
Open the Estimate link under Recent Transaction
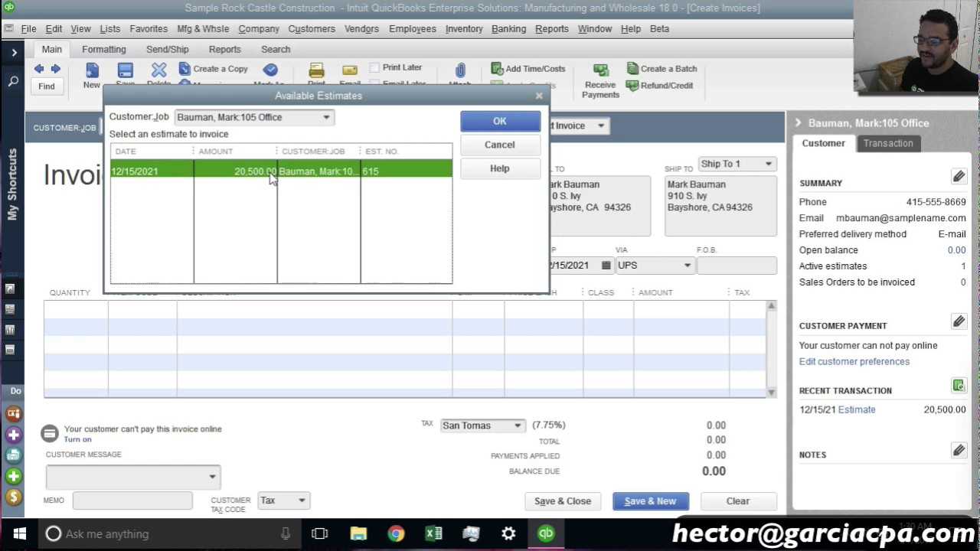[x=857, y=409]
